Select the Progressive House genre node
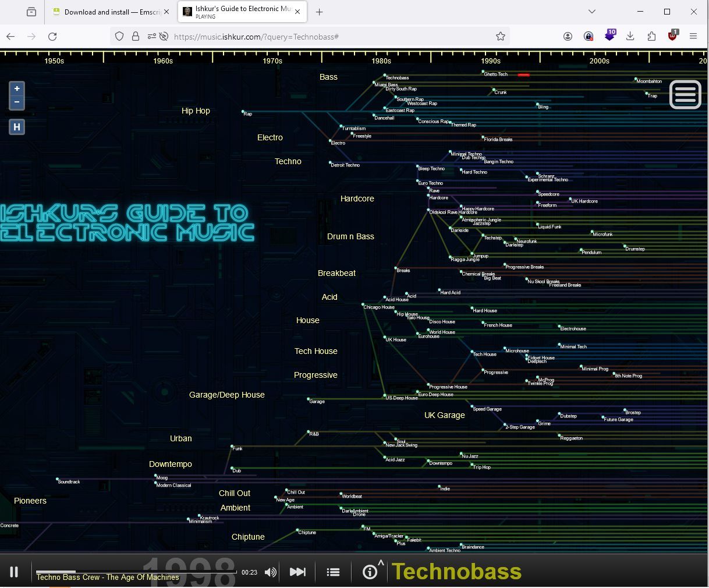The height and width of the screenshot is (588, 709). pos(448,387)
